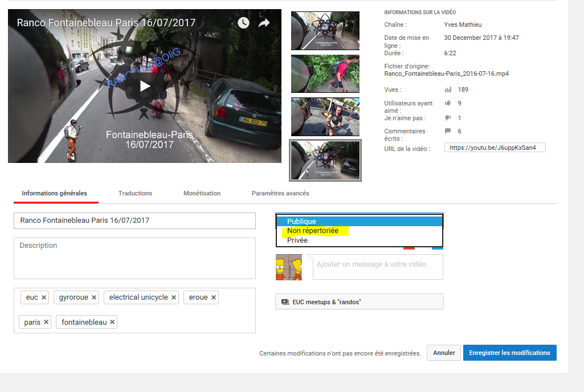Click the video title overlay on the player
Image resolution: width=584 pixels, height=392 pixels.
106,23
